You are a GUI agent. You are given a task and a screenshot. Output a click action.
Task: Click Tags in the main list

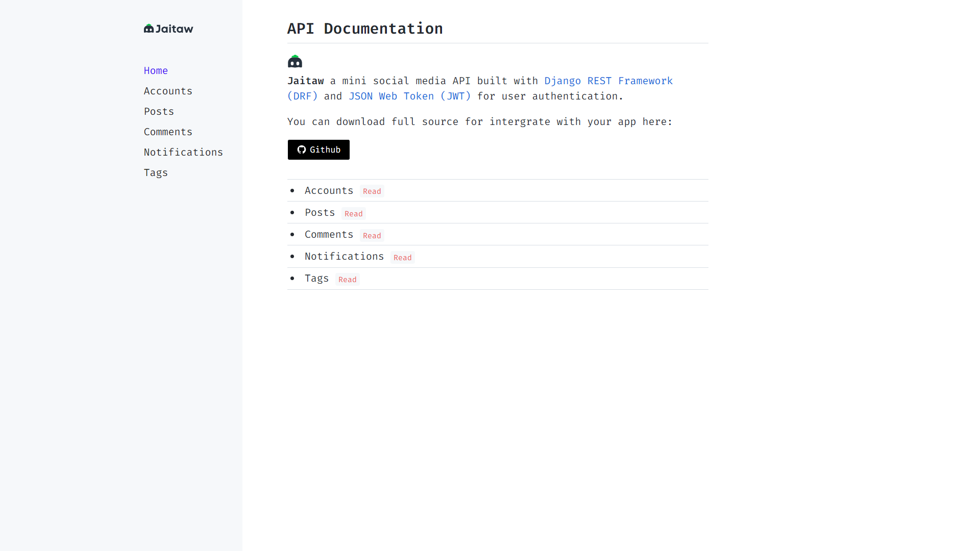(x=316, y=279)
